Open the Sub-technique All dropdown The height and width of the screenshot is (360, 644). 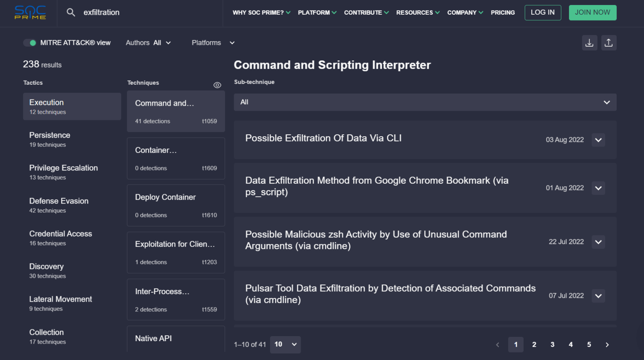pos(425,102)
